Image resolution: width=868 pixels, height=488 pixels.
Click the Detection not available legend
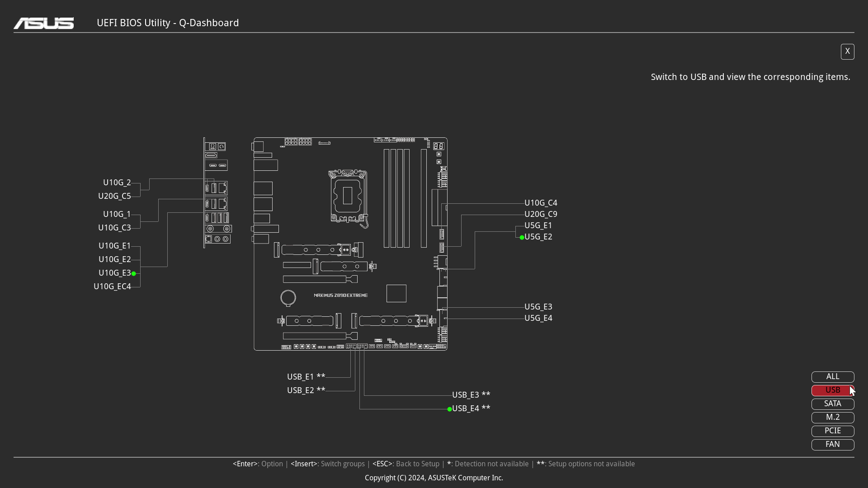click(488, 464)
